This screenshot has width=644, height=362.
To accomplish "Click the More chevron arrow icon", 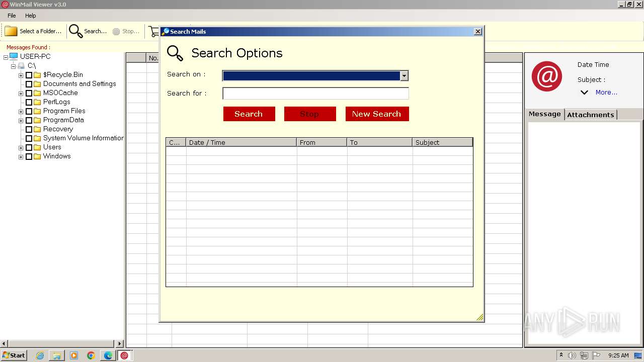I will (584, 93).
